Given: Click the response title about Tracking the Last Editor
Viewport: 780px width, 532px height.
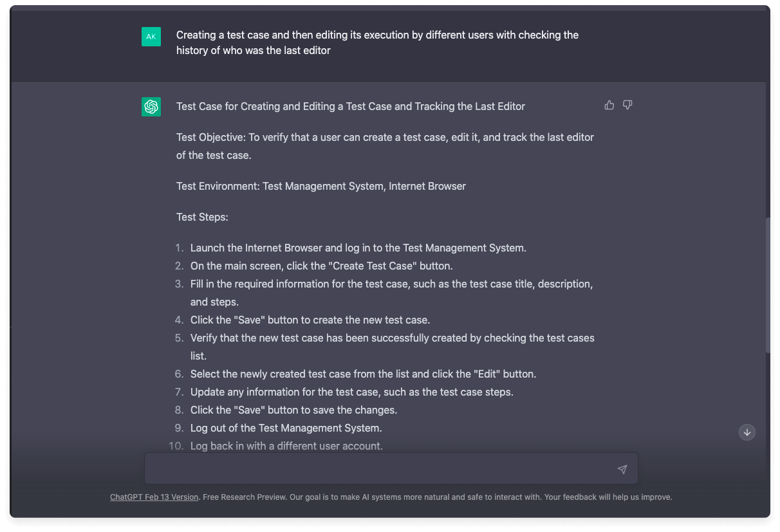Looking at the screenshot, I should (351, 107).
